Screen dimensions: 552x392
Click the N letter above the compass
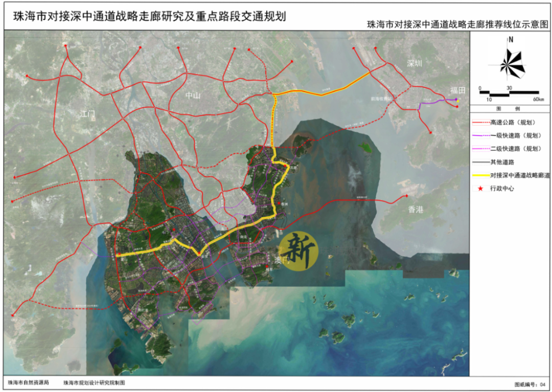pyautogui.click(x=511, y=39)
